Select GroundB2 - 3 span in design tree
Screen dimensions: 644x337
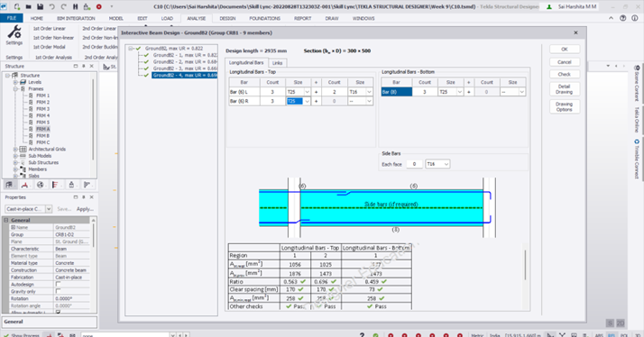point(185,68)
